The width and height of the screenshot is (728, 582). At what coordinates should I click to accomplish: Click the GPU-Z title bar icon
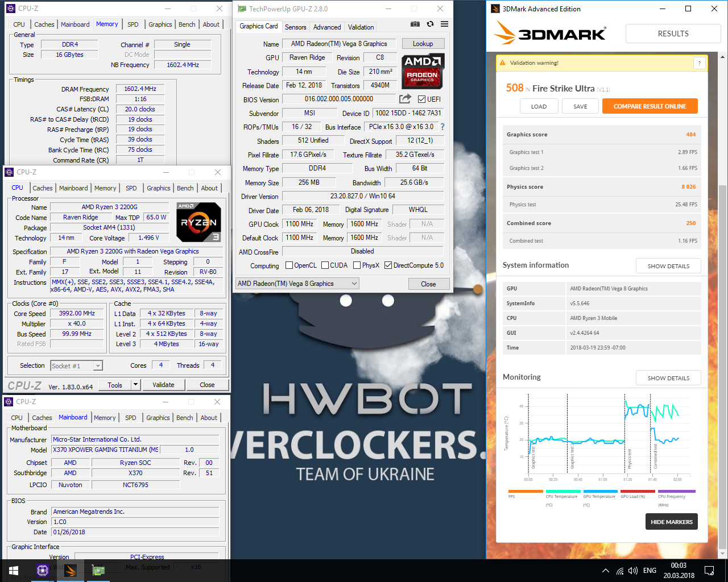coord(242,9)
